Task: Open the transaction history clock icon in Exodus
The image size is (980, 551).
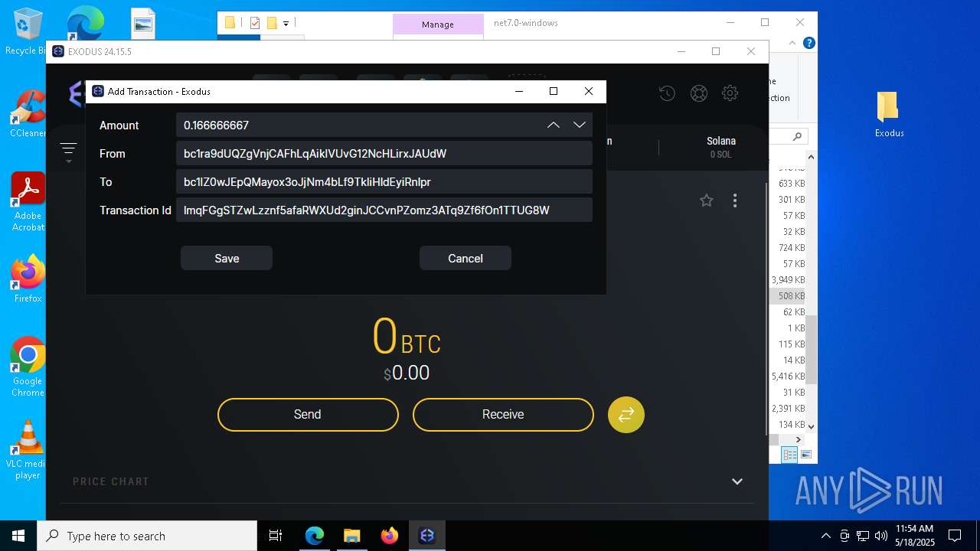Action: pyautogui.click(x=667, y=93)
